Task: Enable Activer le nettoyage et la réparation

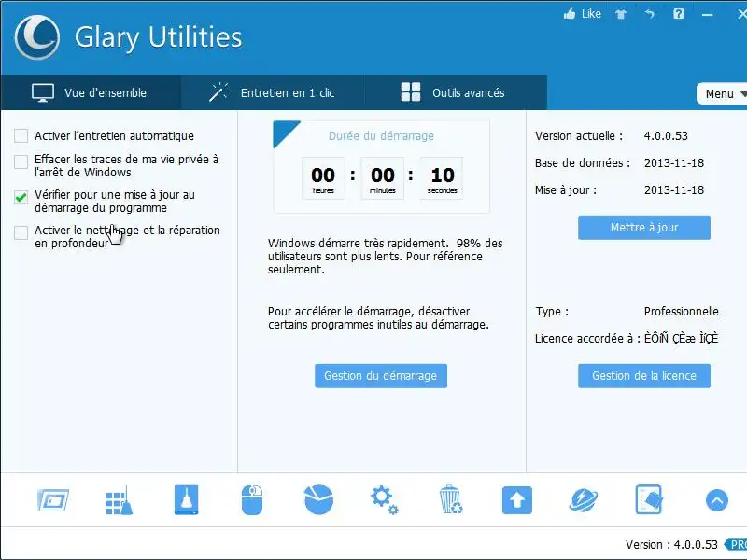Action: point(21,232)
